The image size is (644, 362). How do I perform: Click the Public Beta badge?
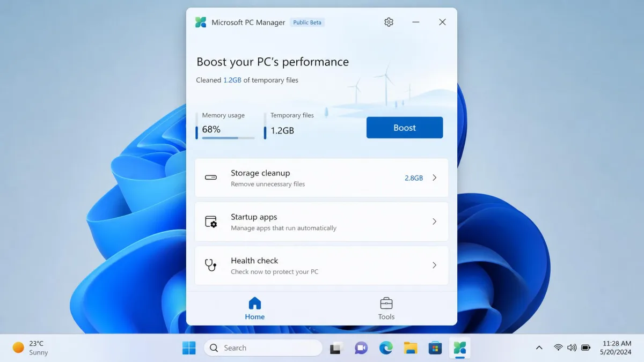308,23
